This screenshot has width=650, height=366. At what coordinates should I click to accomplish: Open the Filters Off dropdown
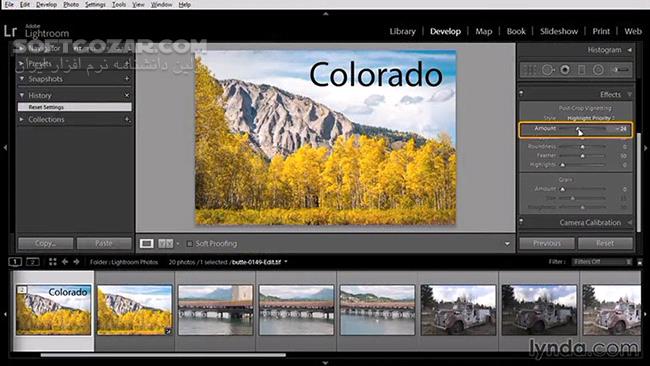tap(602, 262)
